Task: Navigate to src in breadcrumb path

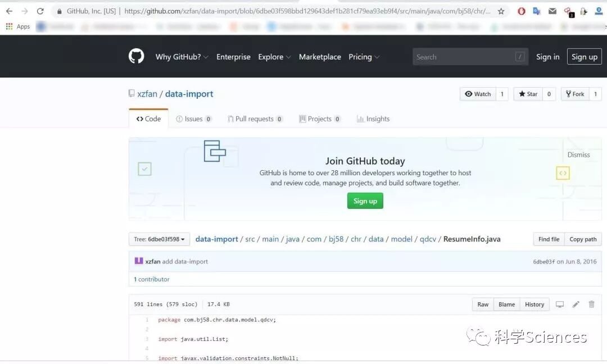Action: point(250,239)
